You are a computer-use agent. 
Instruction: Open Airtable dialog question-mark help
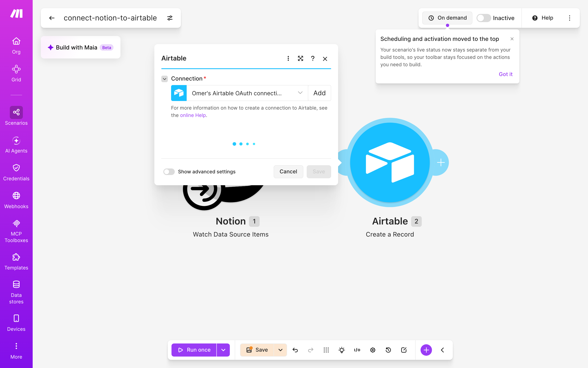[313, 58]
